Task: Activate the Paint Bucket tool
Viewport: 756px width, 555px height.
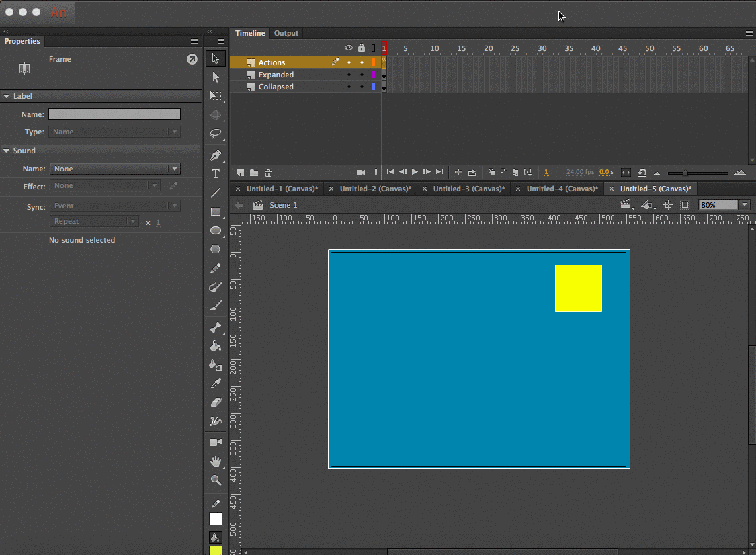Action: pyautogui.click(x=215, y=347)
